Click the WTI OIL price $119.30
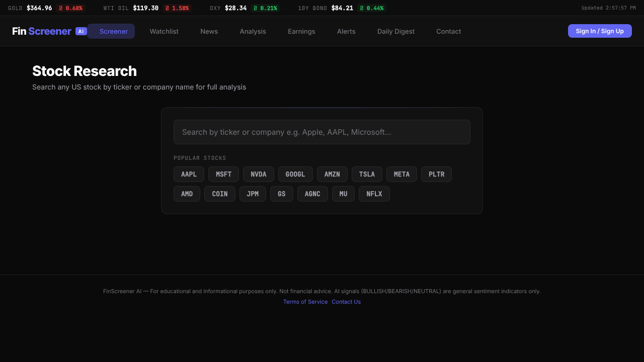Screen dimensions: 644x362 146,8
